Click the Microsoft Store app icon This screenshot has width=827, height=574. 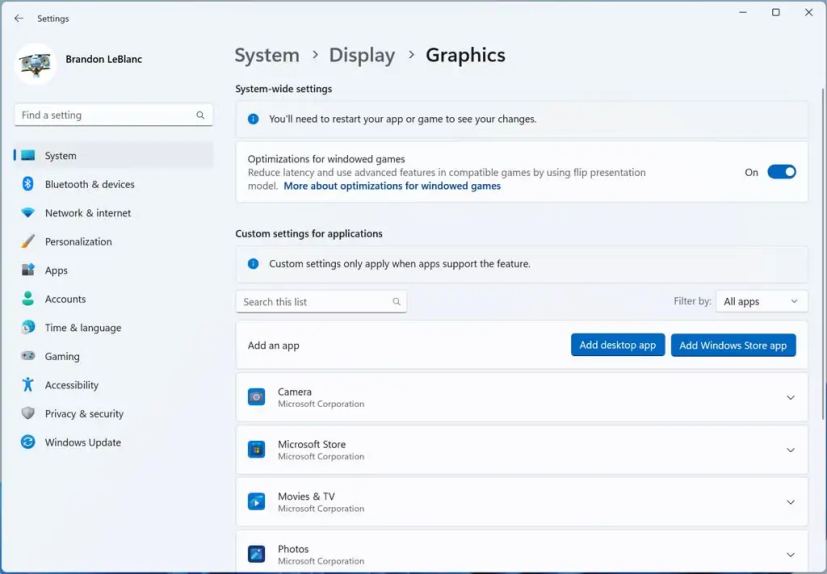pos(257,450)
